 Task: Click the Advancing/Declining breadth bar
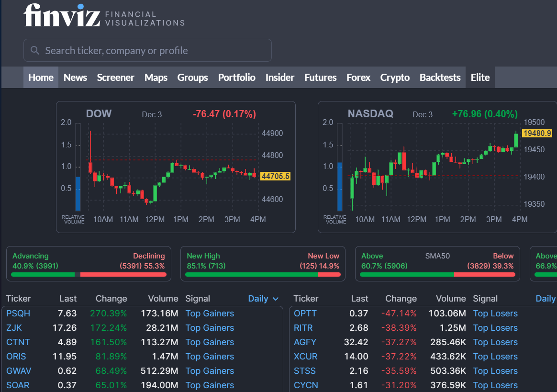(x=89, y=274)
